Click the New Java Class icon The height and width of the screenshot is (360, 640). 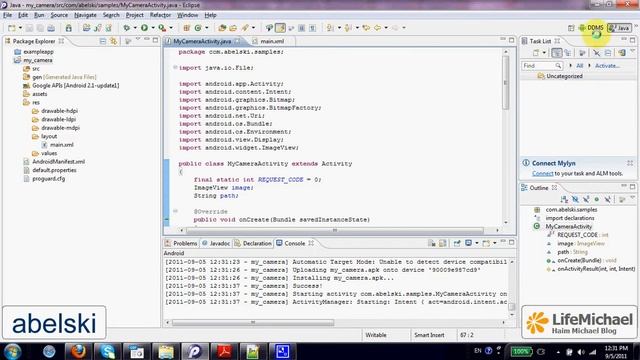(198, 28)
